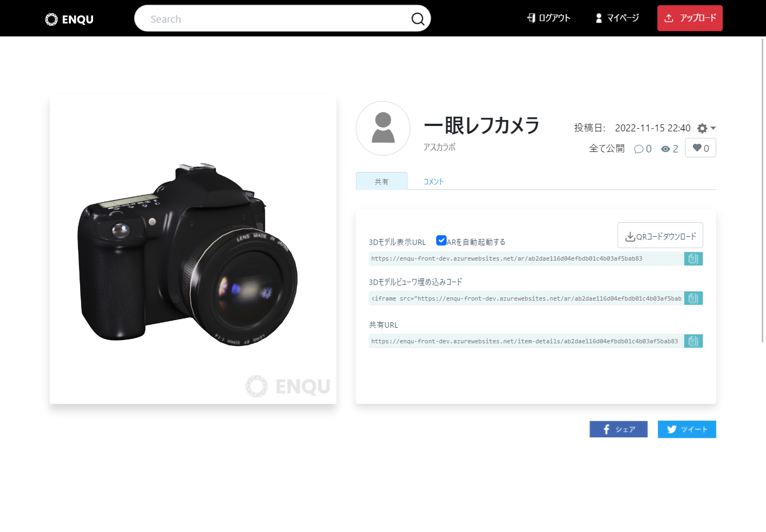Copy the iframe embed code via clipboard icon
Image resolution: width=766 pixels, height=532 pixels.
tap(693, 298)
